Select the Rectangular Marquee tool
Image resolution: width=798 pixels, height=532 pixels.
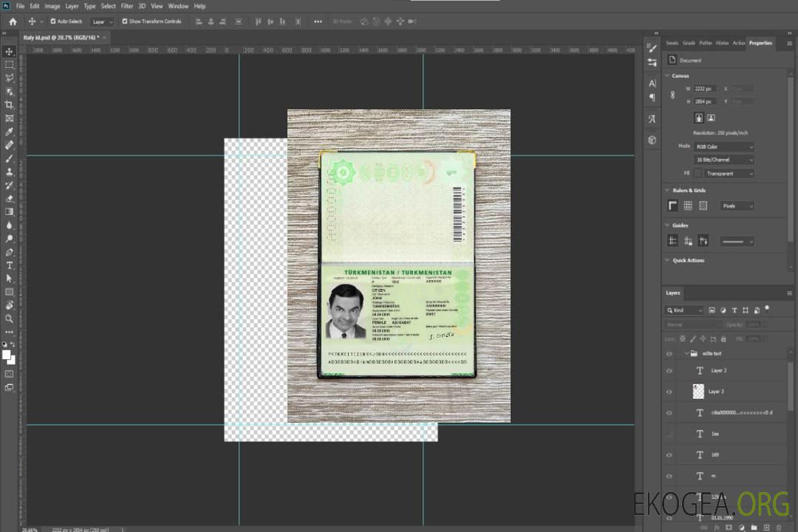pyautogui.click(x=9, y=65)
